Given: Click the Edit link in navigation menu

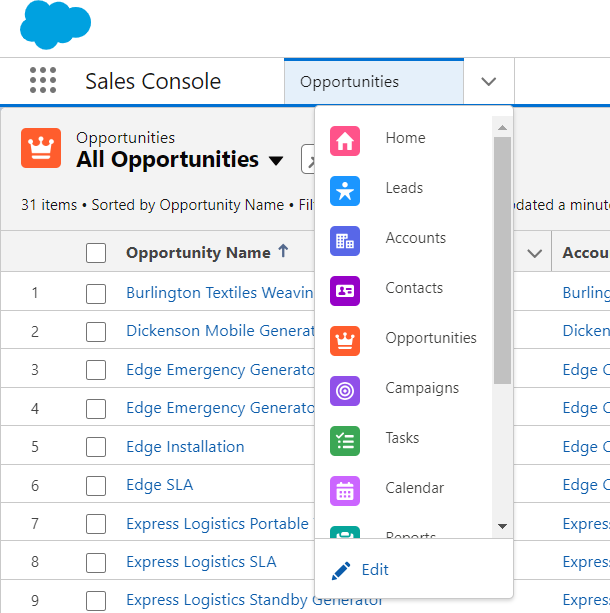Looking at the screenshot, I should (375, 570).
